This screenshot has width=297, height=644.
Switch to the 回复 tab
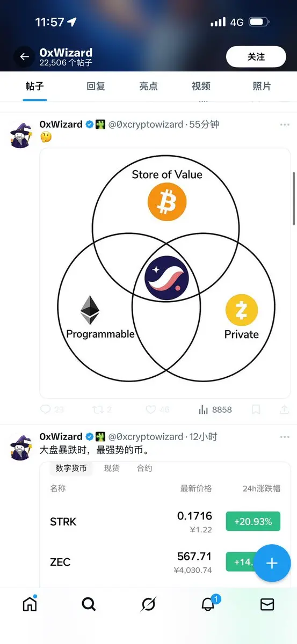click(96, 86)
